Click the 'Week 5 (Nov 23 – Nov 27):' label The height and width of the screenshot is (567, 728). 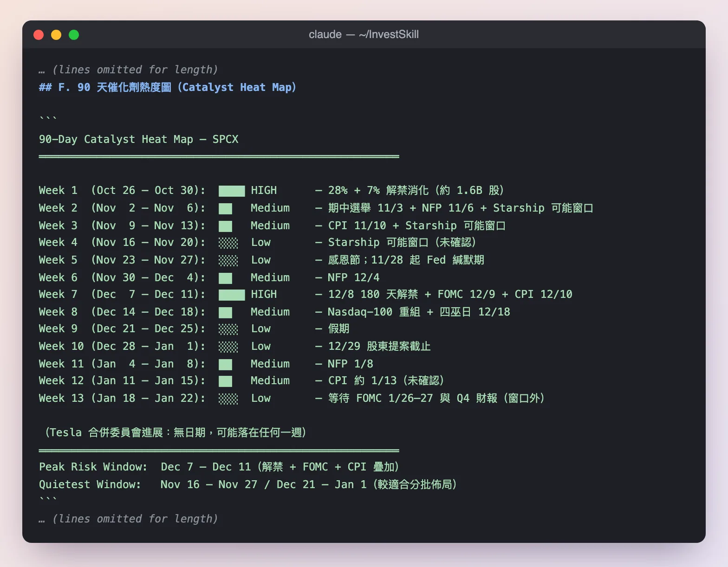tap(122, 260)
